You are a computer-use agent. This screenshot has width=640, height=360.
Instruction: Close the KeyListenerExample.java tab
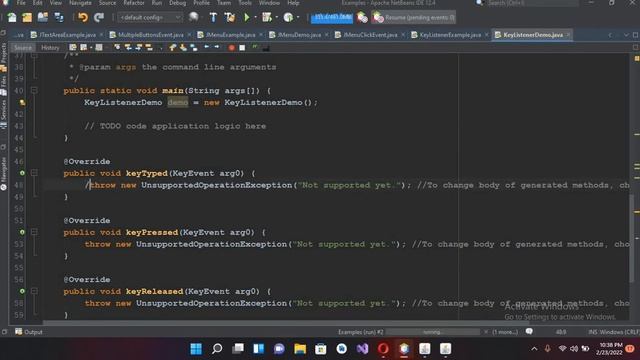(x=487, y=35)
